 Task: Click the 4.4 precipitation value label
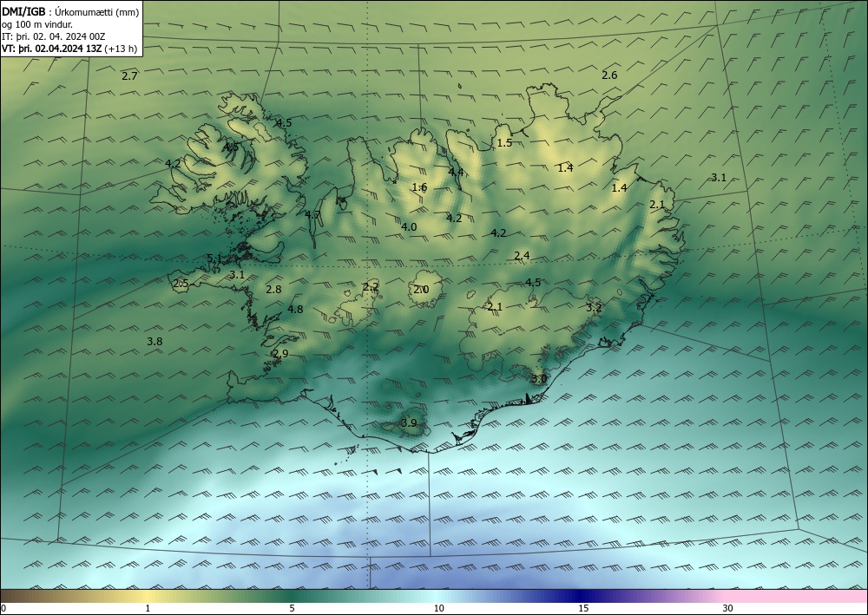coord(456,172)
